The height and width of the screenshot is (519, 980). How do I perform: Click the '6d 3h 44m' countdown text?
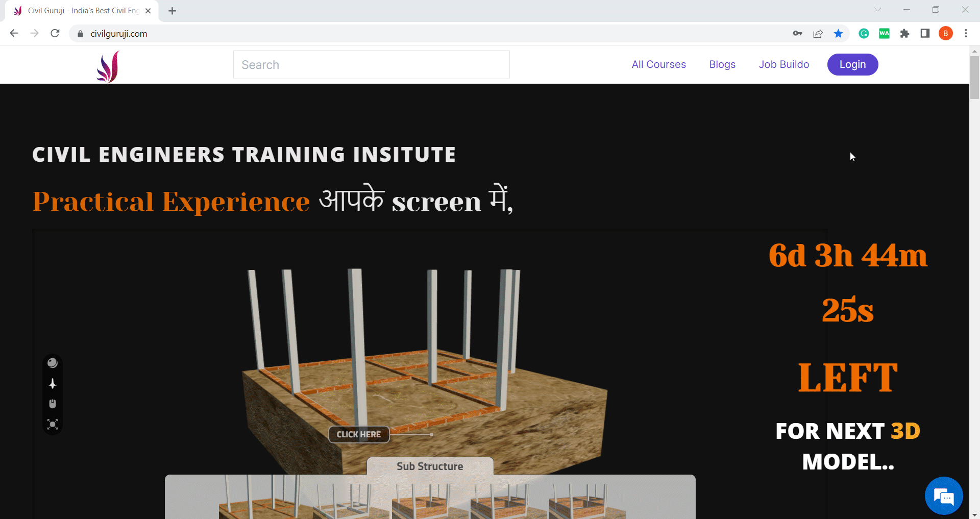tap(848, 255)
